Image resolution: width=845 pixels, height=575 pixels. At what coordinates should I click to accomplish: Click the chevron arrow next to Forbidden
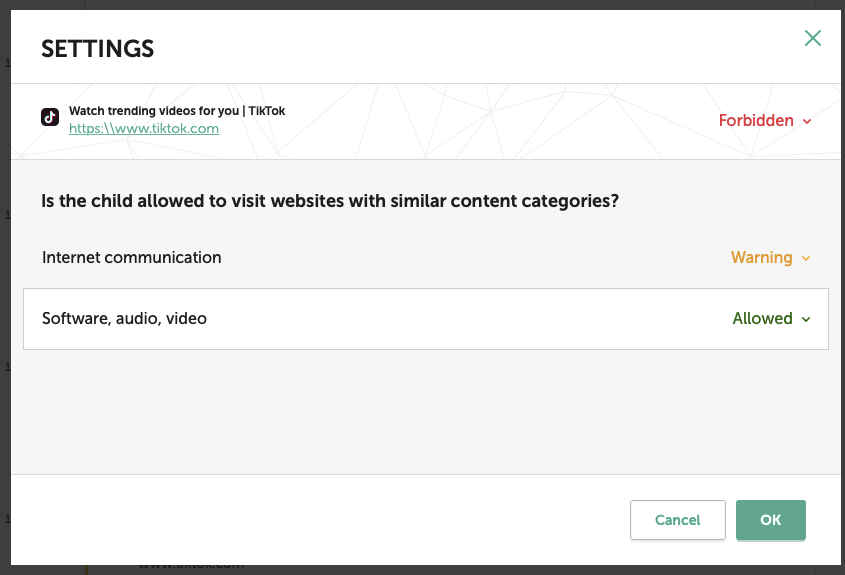[807, 121]
